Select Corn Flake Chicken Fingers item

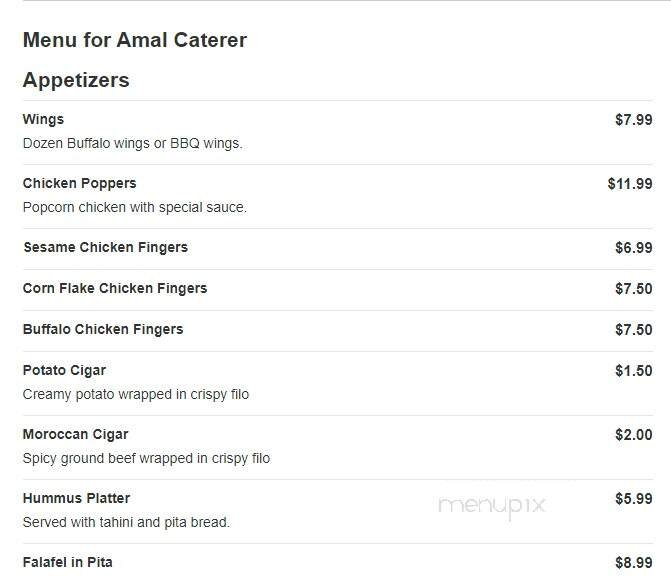click(115, 289)
